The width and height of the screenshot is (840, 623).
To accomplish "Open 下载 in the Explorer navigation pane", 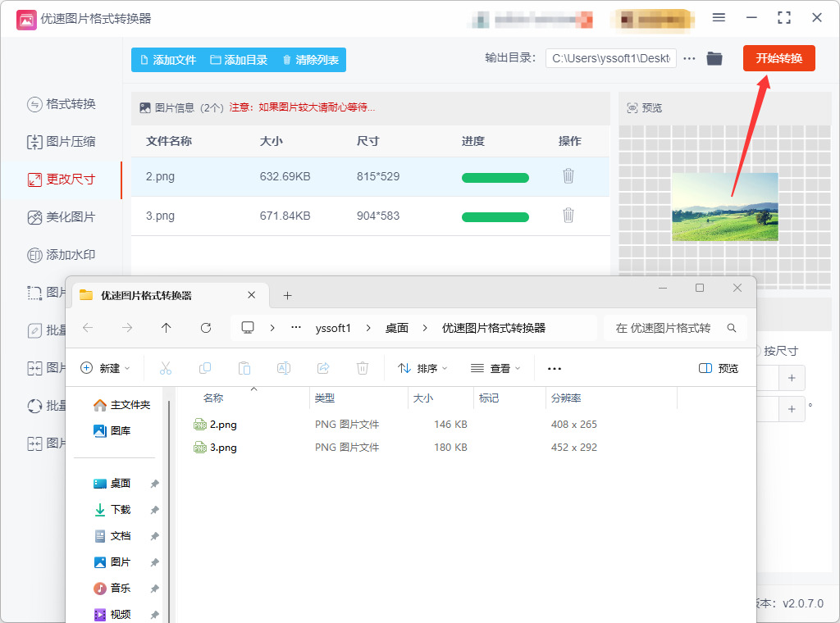I will coord(121,510).
